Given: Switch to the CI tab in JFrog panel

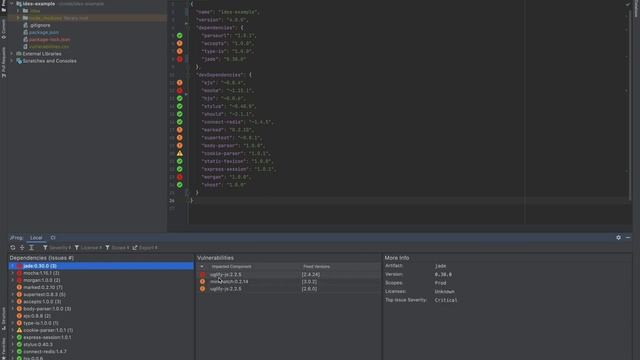Looking at the screenshot, I should (x=53, y=238).
